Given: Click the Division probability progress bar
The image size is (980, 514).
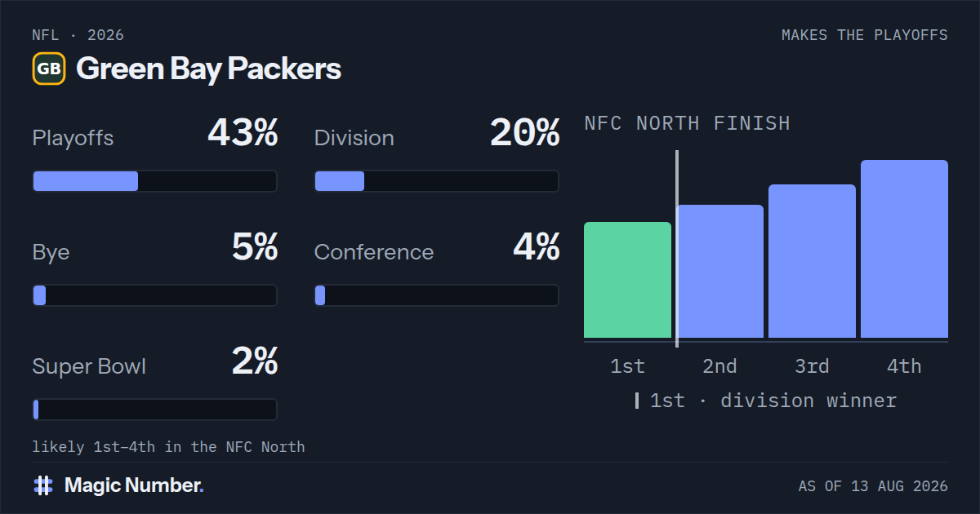Looking at the screenshot, I should pyautogui.click(x=436, y=181).
